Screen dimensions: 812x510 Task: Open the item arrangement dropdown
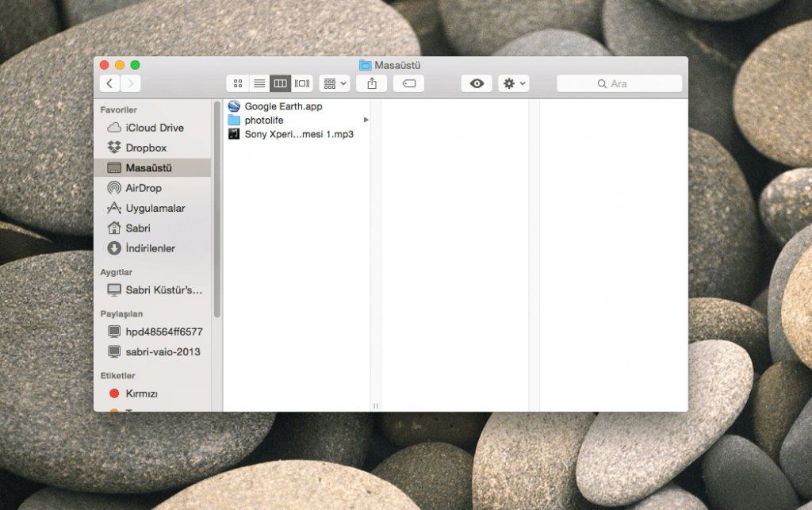click(x=334, y=82)
